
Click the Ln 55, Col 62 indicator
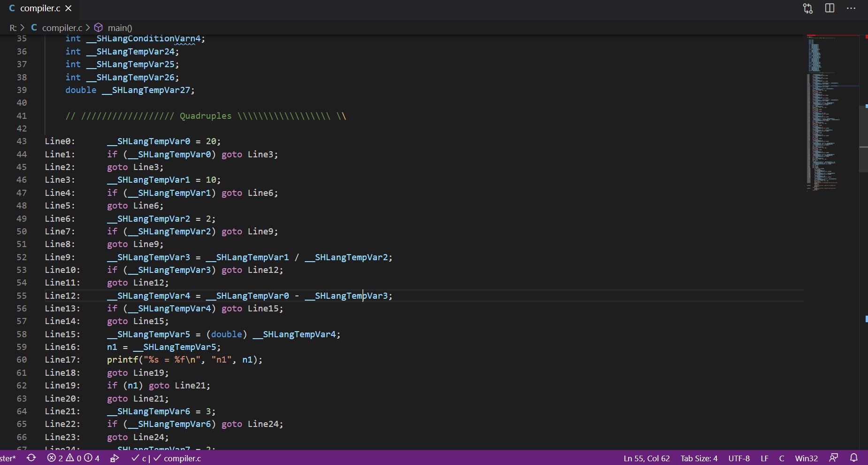[x=646, y=458]
